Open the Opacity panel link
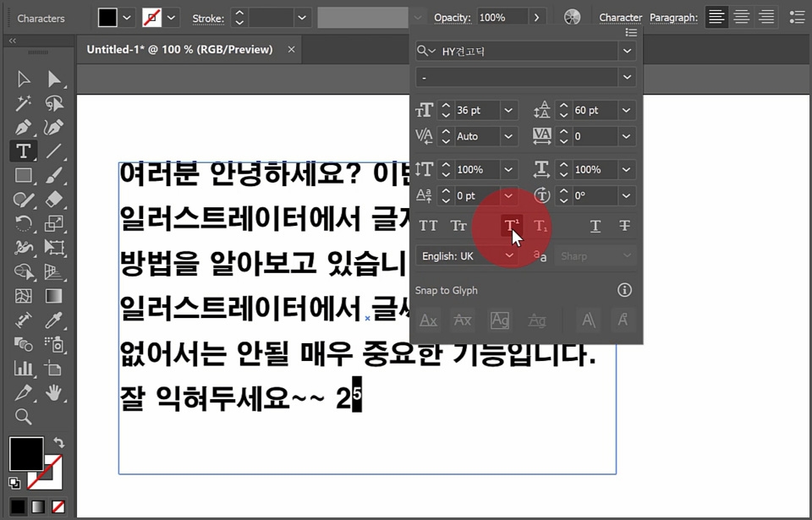Viewport: 812px width, 520px height. [453, 18]
